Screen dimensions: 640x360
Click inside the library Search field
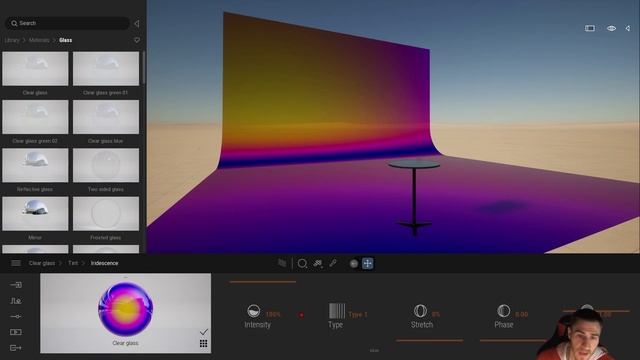pos(67,23)
